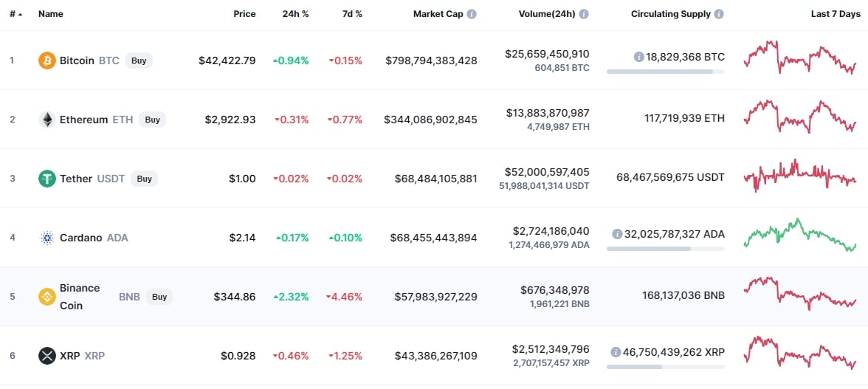
Task: Click XRP 7d change 1.25%
Action: pos(345,355)
